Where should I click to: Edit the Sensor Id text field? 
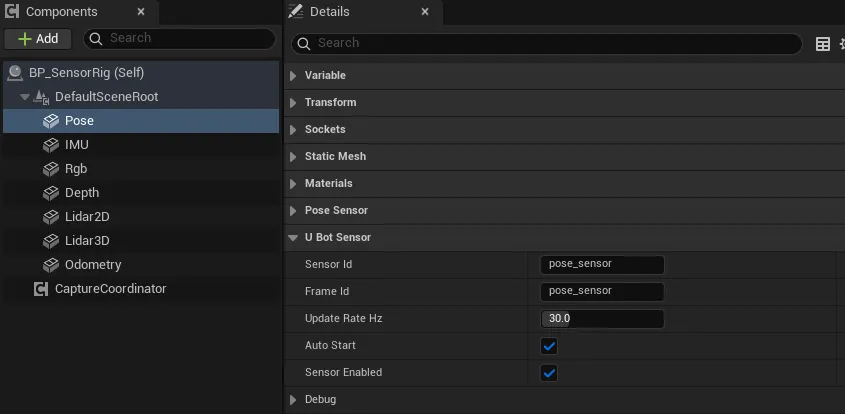point(602,265)
